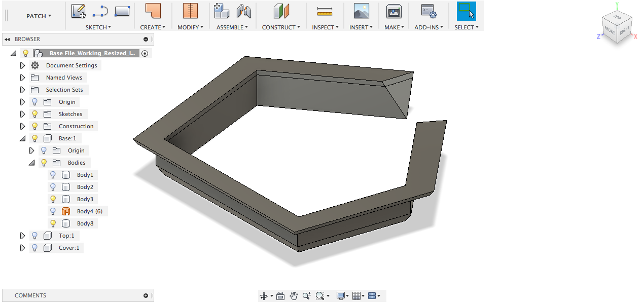Open the ASSEMBLE menu
Viewport: 644px width, 304px height.
click(232, 27)
